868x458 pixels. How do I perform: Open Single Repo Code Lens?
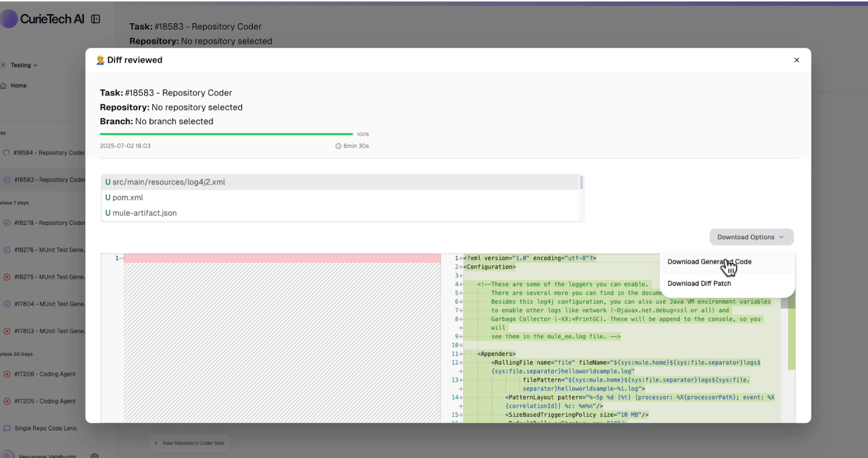click(46, 428)
